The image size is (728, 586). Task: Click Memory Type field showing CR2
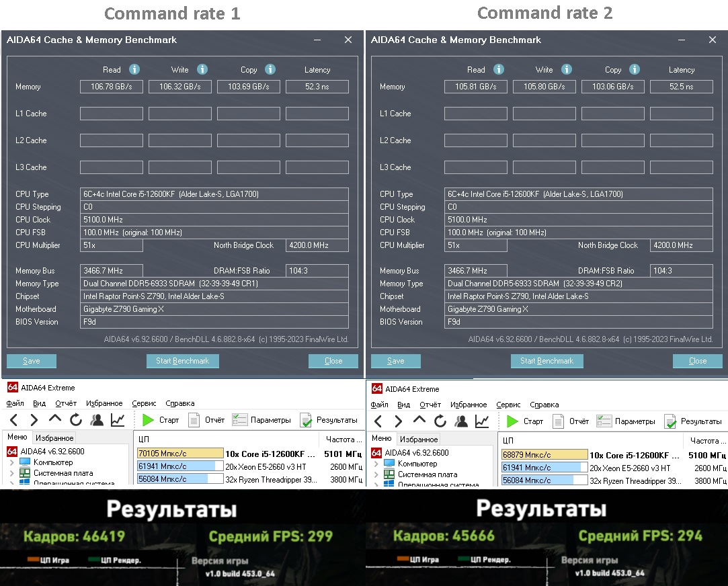coord(579,284)
